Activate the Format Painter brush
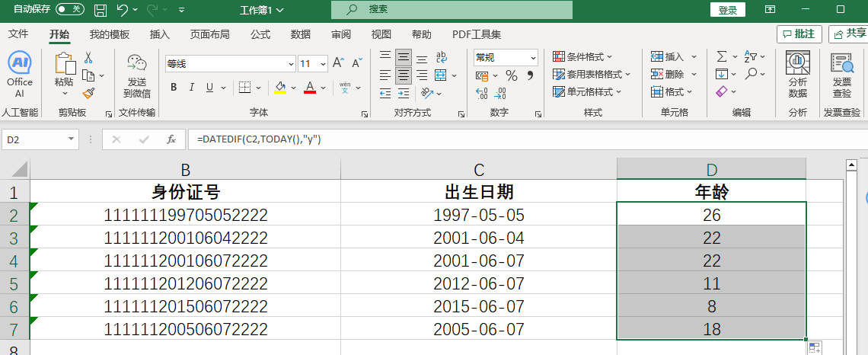 [x=88, y=92]
